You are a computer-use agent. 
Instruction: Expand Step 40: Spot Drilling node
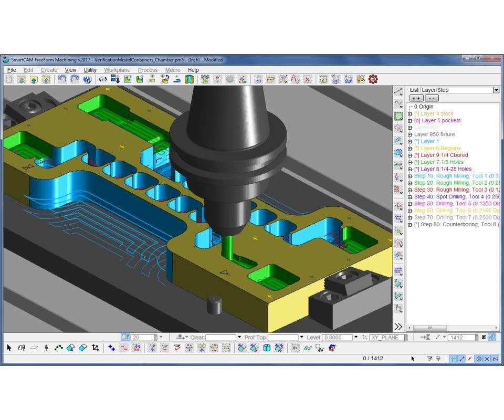pyautogui.click(x=410, y=197)
